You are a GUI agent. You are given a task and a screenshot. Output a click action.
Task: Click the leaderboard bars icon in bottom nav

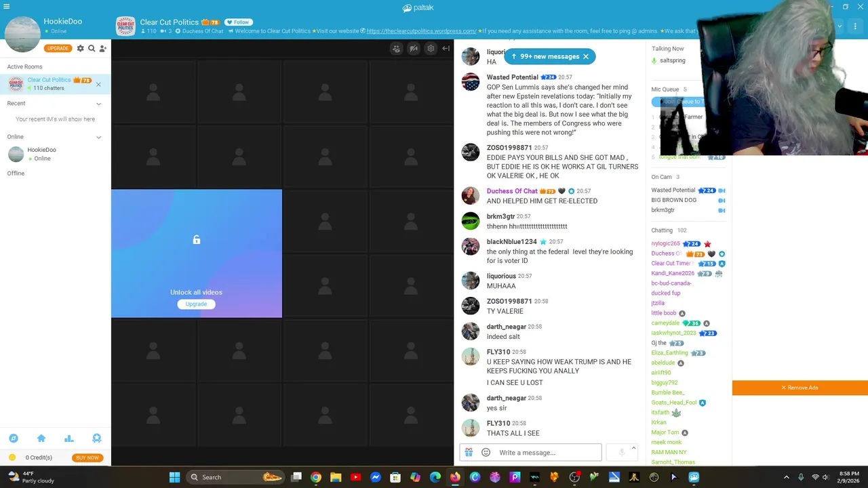pyautogui.click(x=68, y=439)
